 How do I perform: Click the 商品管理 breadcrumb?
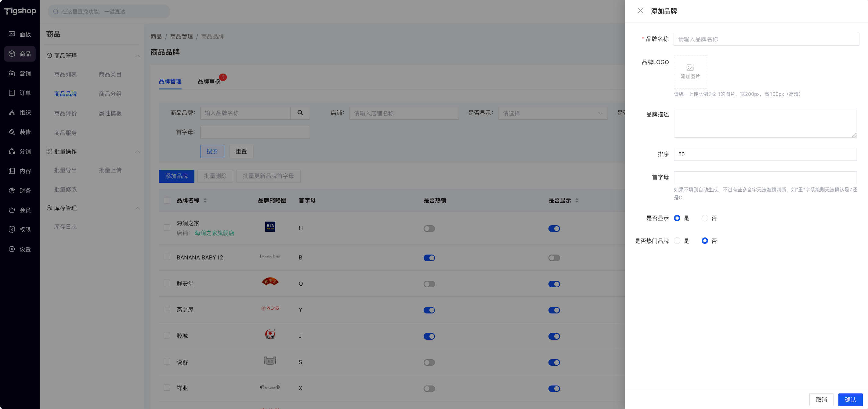pos(181,36)
